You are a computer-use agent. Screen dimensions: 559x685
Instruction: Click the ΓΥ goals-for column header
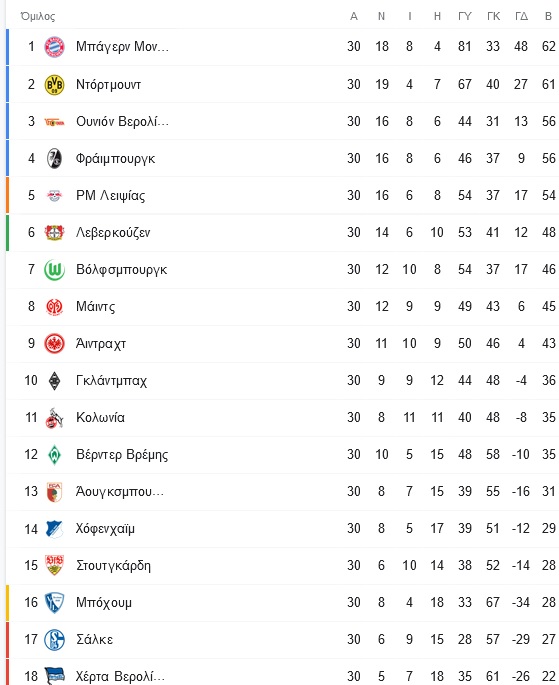pyautogui.click(x=465, y=16)
